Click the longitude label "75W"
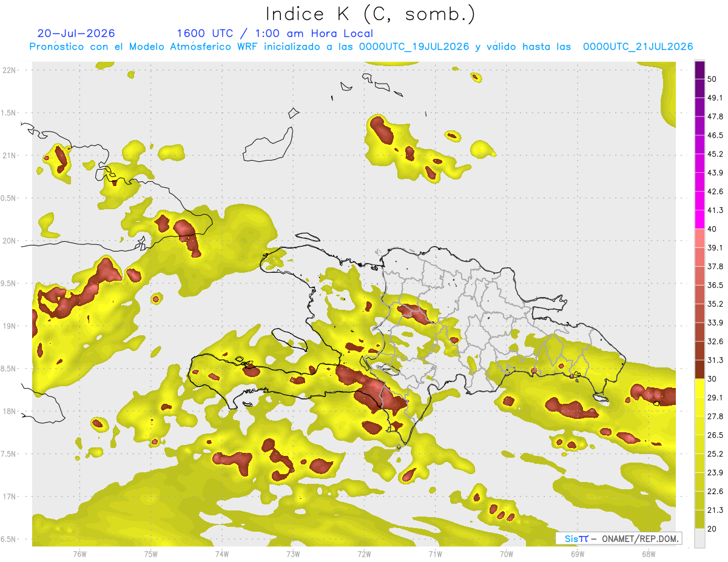The image size is (728, 562). tap(151, 554)
